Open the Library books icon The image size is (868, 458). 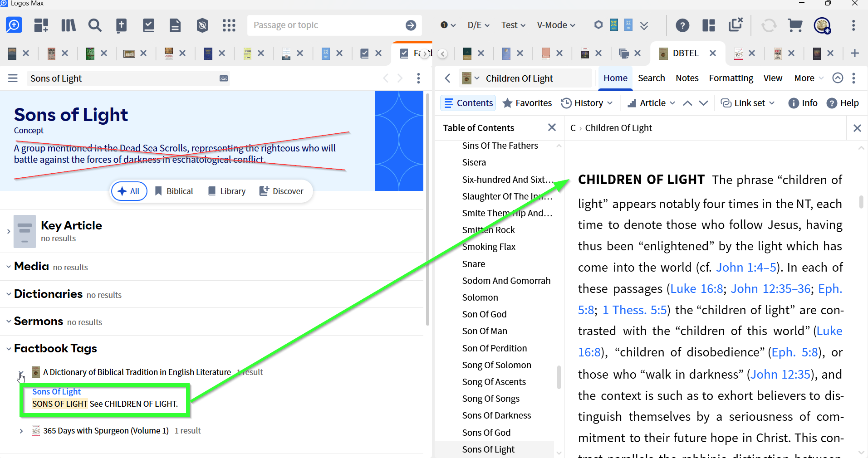[69, 25]
